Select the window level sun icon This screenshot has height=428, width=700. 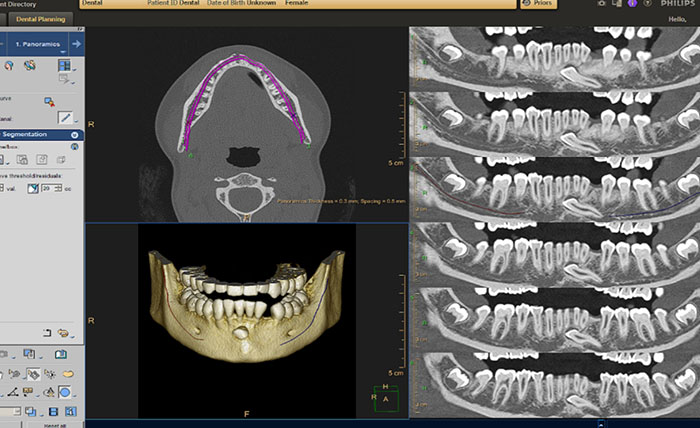click(x=50, y=374)
